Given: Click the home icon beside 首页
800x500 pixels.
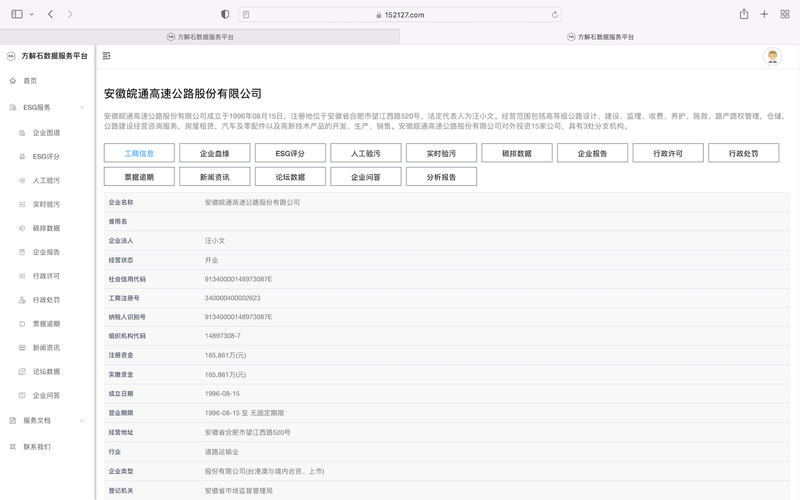Looking at the screenshot, I should (13, 81).
